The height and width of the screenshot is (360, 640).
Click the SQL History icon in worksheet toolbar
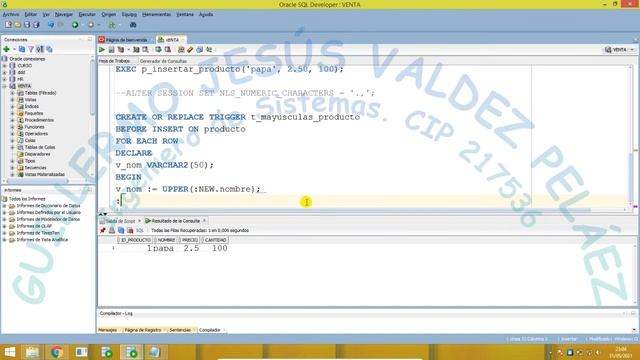pyautogui.click(x=200, y=50)
